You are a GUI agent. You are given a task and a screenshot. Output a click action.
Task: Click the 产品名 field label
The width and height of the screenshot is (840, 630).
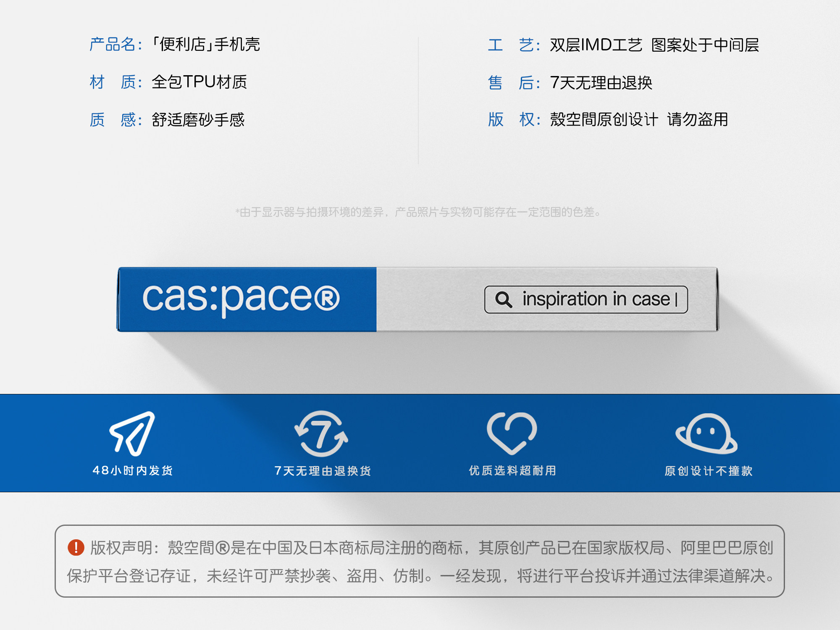coord(113,45)
